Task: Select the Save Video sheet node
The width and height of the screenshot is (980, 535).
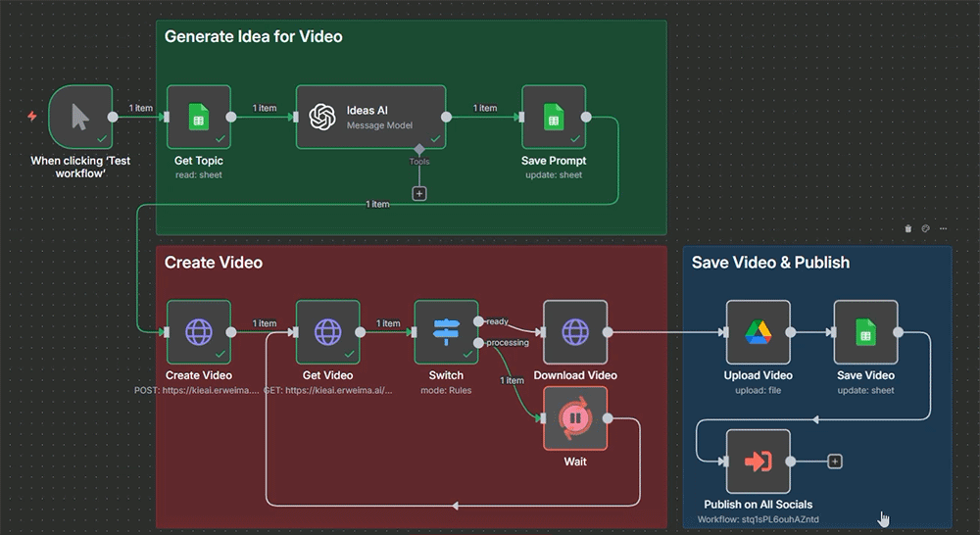Action: tap(865, 332)
